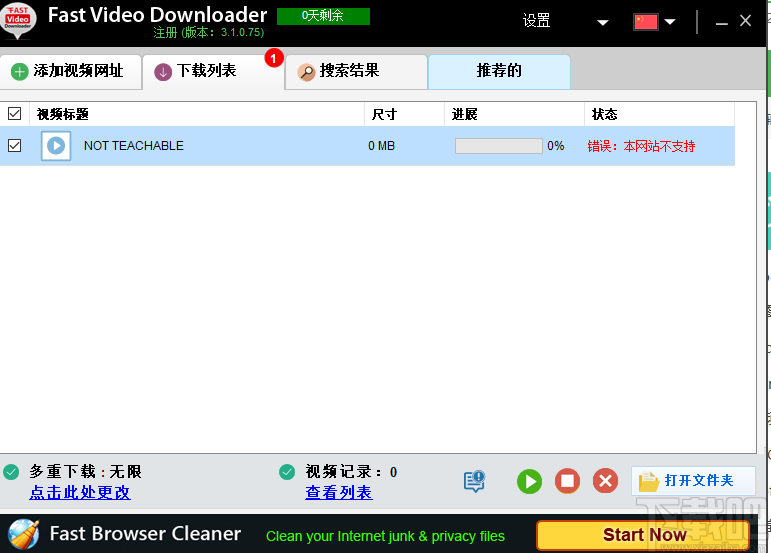Click the Fast Video Downloader logo icon
The height and width of the screenshot is (553, 771).
tap(18, 20)
